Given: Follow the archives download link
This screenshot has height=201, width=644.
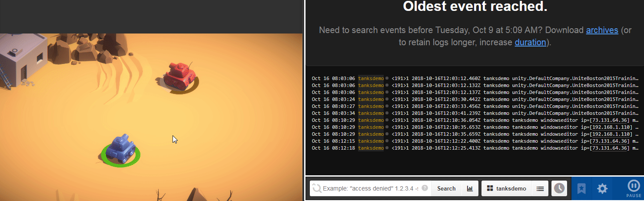Looking at the screenshot, I should 602,30.
